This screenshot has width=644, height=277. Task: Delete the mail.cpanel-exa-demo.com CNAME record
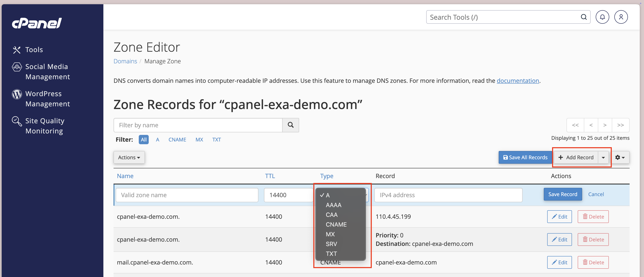coord(593,262)
